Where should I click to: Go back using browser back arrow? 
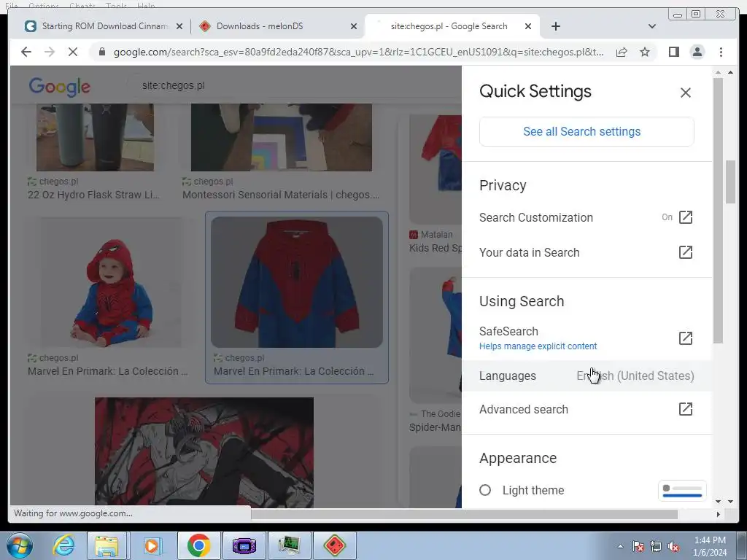[x=26, y=52]
